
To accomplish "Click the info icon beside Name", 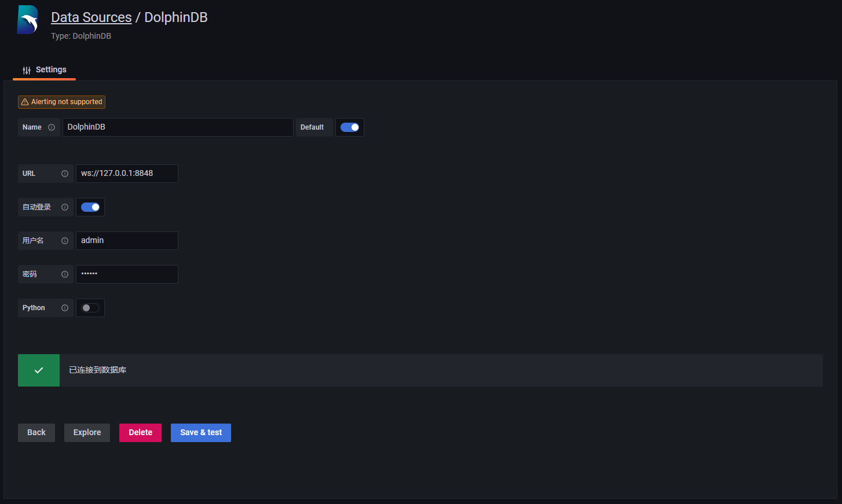I will tap(52, 127).
